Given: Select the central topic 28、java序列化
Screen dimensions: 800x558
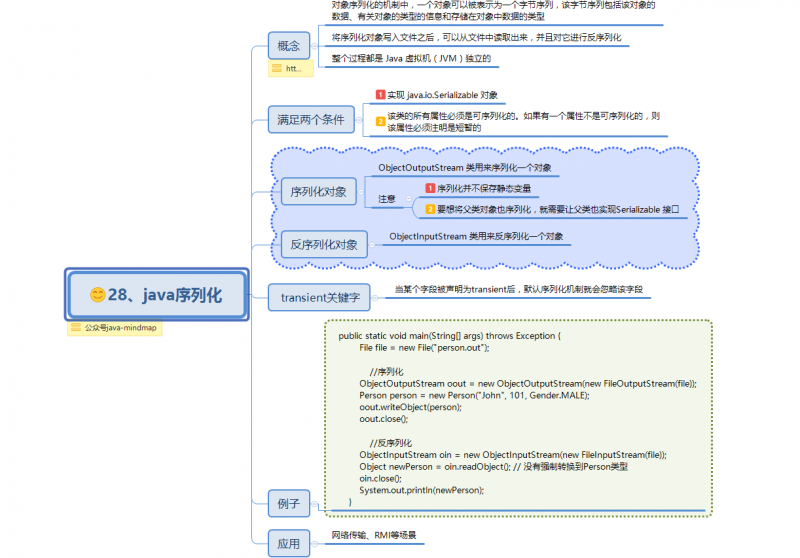Looking at the screenshot, I should (156, 295).
